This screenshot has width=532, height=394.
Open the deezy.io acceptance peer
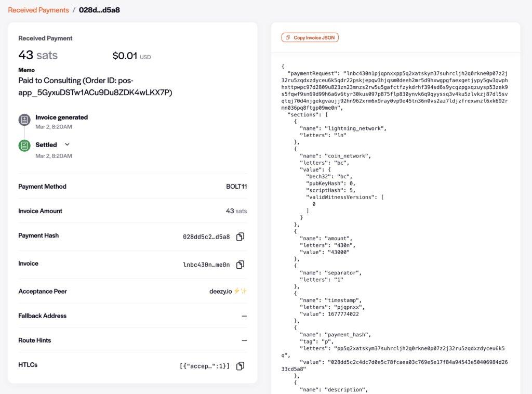coord(220,291)
